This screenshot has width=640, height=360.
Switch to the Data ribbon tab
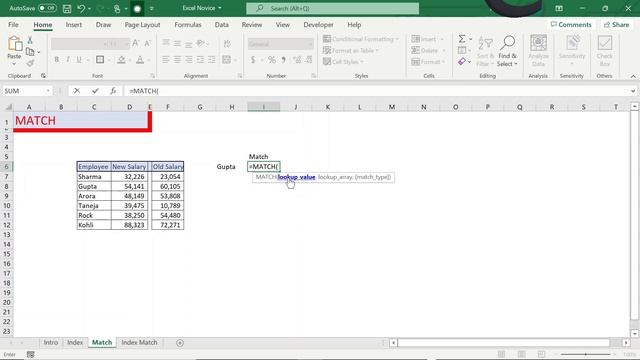point(222,25)
